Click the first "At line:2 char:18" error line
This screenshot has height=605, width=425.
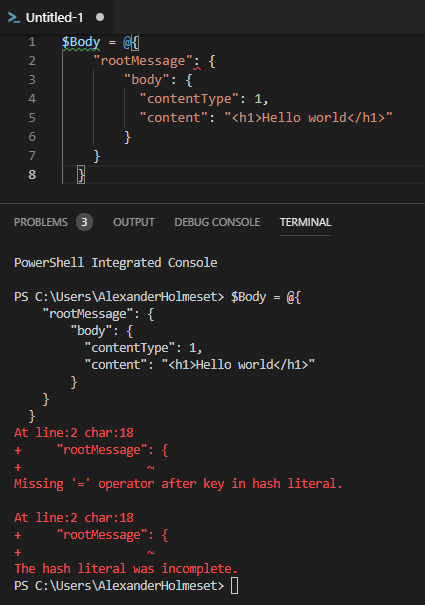pyautogui.click(x=74, y=433)
